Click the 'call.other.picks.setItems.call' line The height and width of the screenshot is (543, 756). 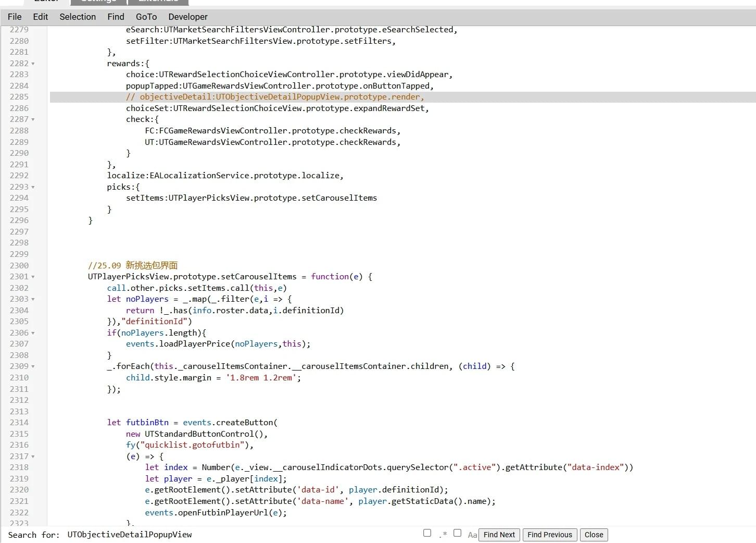pos(197,288)
